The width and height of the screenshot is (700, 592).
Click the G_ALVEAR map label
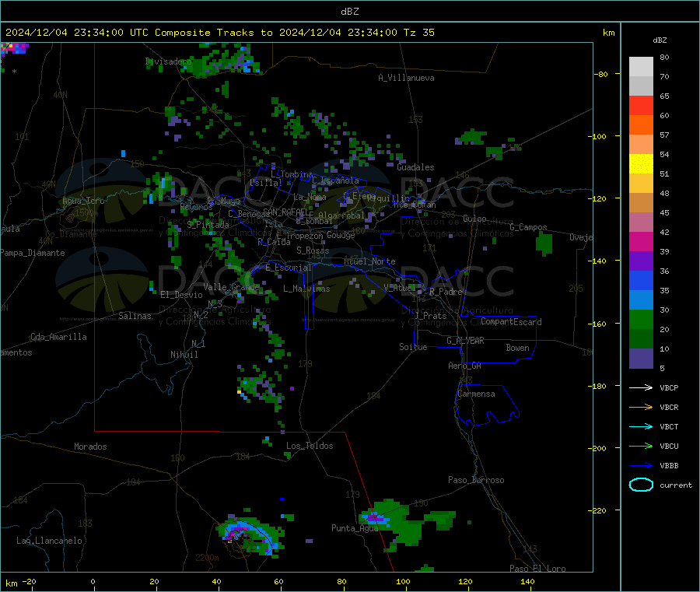pos(465,341)
